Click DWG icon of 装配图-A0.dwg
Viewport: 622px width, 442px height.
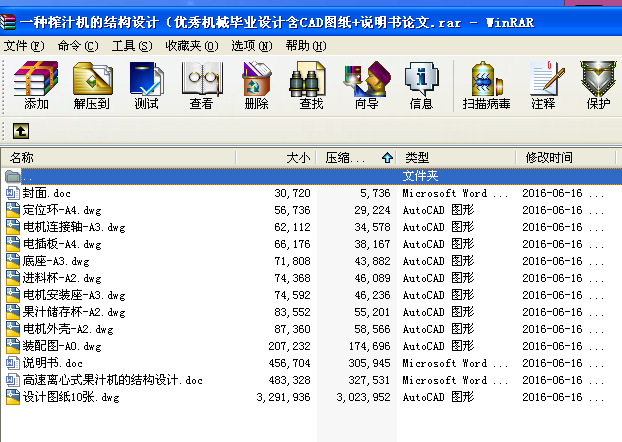click(13, 346)
